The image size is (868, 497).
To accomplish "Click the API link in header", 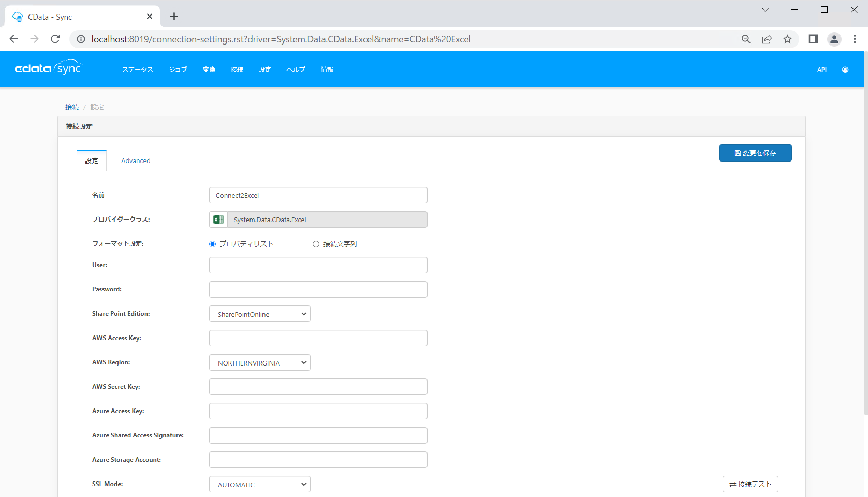I will pyautogui.click(x=822, y=70).
